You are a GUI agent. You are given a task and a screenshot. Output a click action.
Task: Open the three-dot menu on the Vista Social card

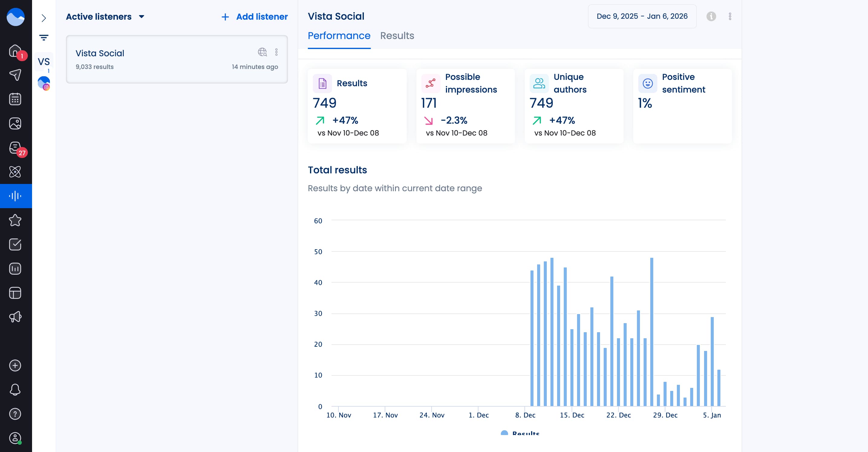[x=277, y=52]
